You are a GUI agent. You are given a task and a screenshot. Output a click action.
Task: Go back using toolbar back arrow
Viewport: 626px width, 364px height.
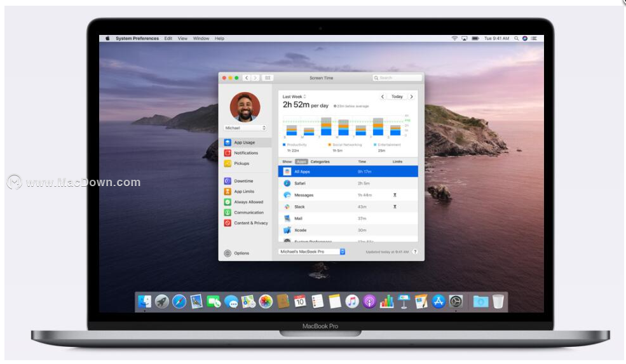(247, 78)
